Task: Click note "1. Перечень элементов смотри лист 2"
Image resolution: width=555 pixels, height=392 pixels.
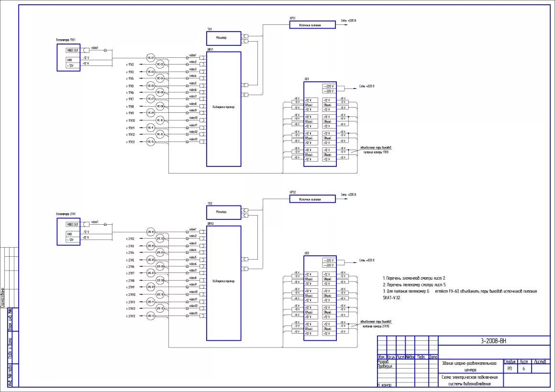Action: click(x=414, y=278)
